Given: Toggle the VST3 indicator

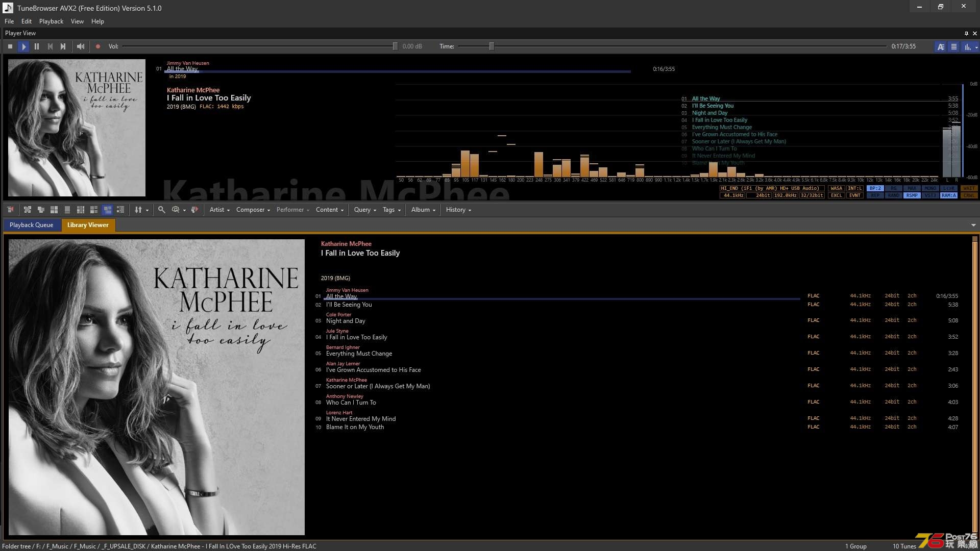Looking at the screenshot, I should click(930, 195).
